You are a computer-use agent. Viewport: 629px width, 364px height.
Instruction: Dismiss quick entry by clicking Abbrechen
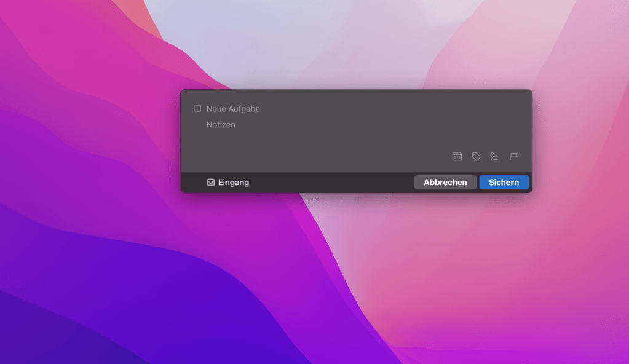coord(445,183)
